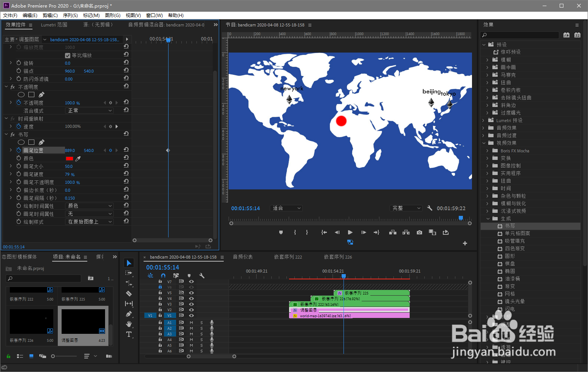Solo audio track A2
Screen dimensions: 588x372
(201, 328)
